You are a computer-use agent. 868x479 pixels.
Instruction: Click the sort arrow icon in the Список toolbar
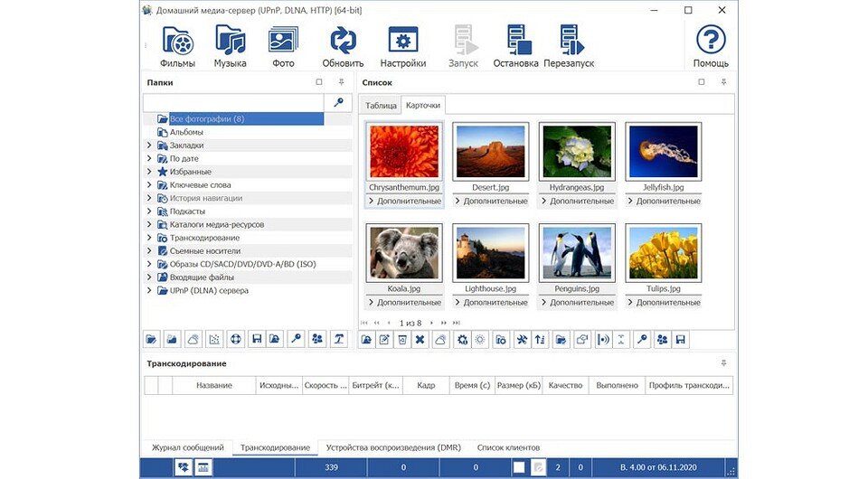tap(540, 340)
